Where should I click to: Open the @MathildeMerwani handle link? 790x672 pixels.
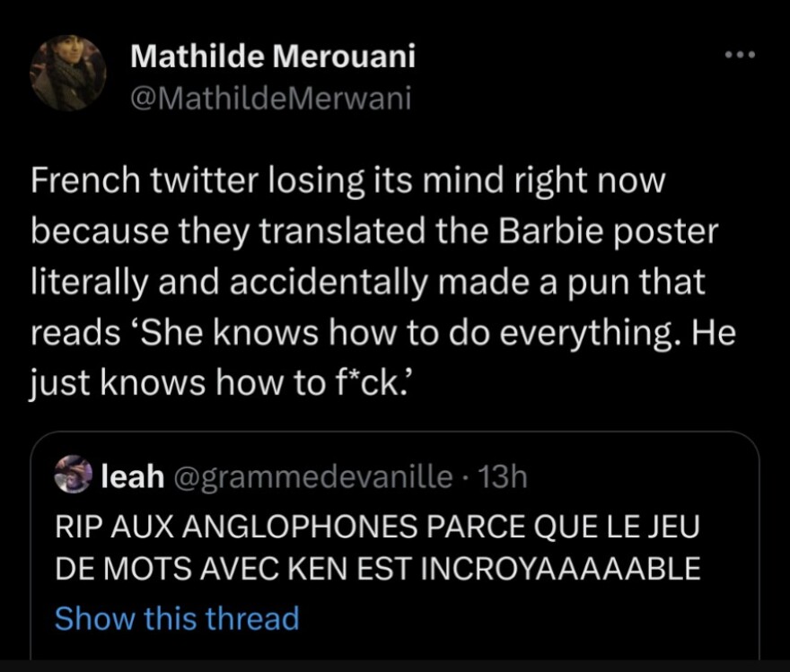[270, 97]
